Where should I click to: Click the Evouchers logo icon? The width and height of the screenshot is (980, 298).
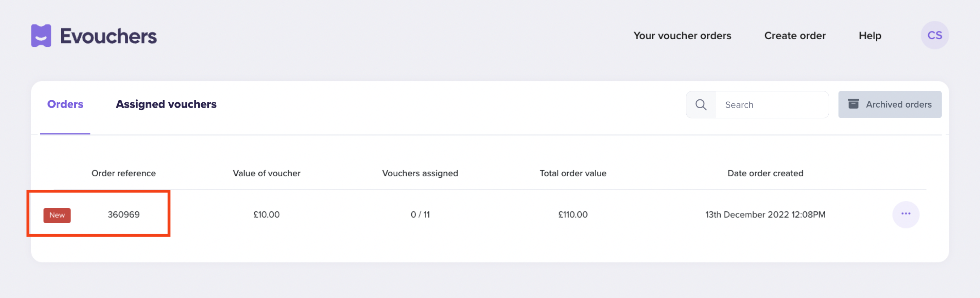(x=41, y=36)
